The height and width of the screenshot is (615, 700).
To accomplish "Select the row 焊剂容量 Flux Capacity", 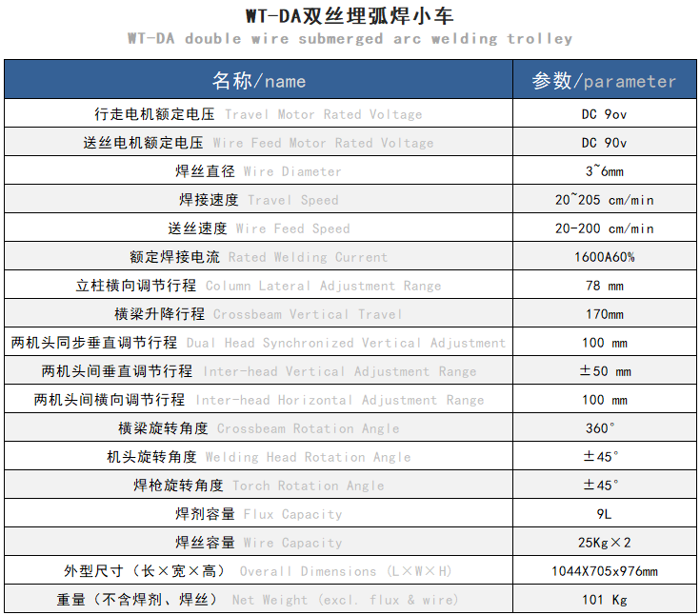I will 350,513.
